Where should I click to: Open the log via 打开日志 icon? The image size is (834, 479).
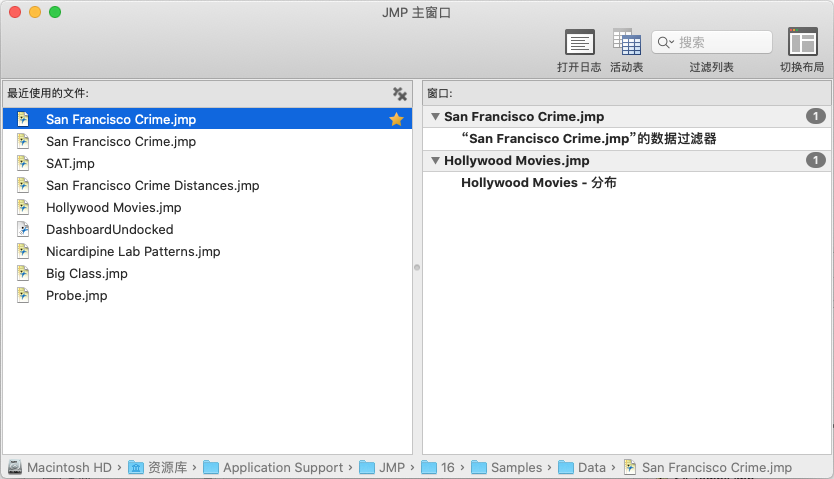pyautogui.click(x=579, y=42)
